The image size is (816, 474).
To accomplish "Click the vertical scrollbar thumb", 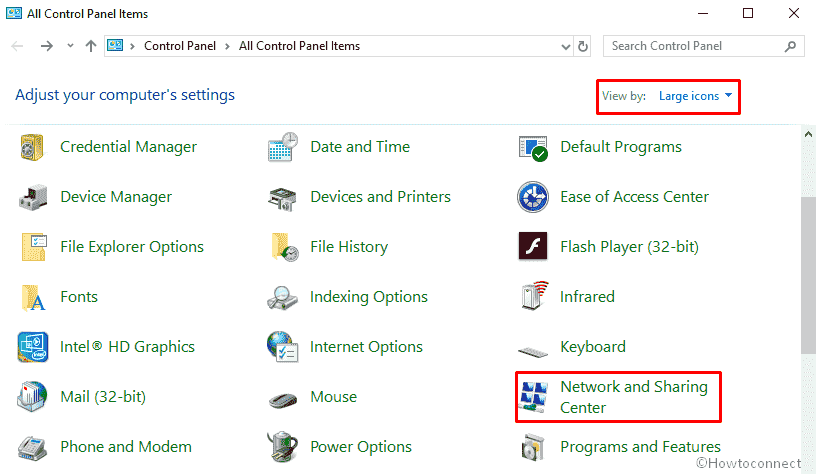I will point(808,275).
